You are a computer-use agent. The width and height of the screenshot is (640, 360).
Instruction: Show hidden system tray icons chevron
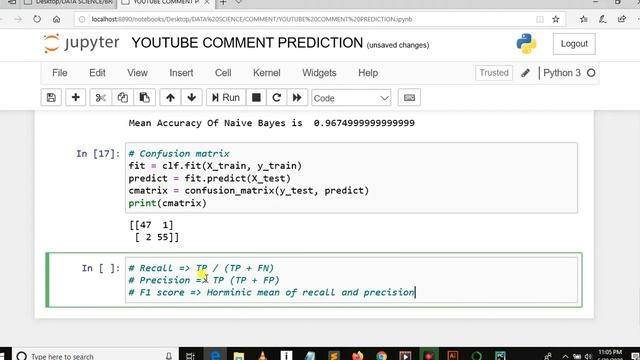pos(565,356)
